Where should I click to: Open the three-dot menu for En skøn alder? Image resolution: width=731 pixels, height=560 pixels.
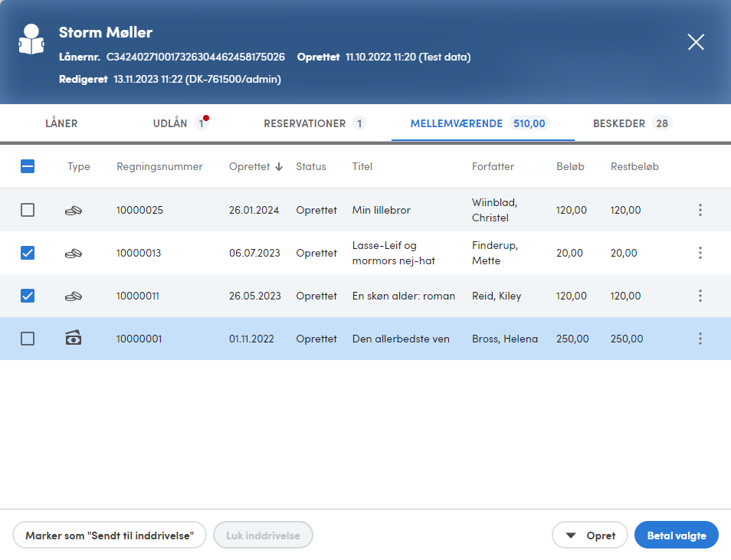700,296
